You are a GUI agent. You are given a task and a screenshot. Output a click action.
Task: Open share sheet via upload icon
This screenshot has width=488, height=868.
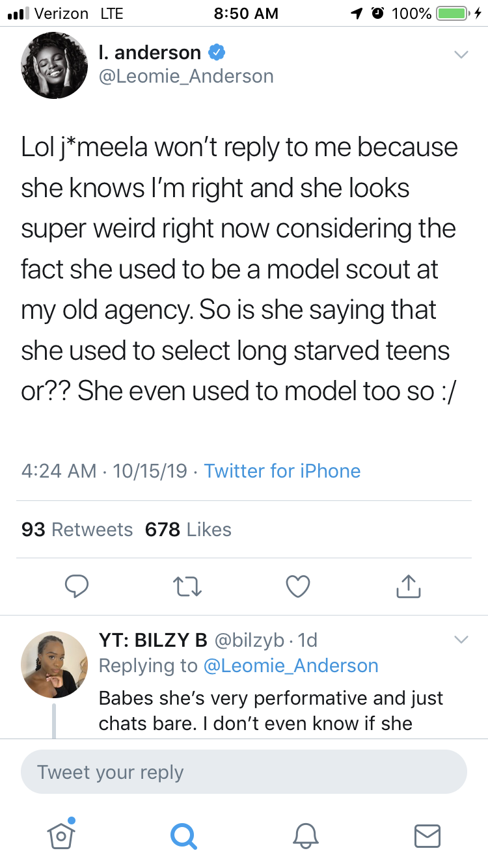(x=409, y=586)
